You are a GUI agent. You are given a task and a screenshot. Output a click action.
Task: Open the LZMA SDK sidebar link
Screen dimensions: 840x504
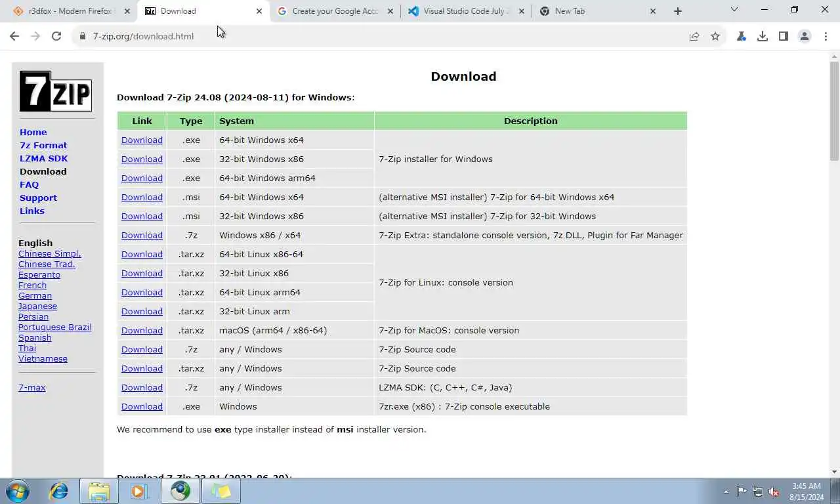pyautogui.click(x=43, y=158)
